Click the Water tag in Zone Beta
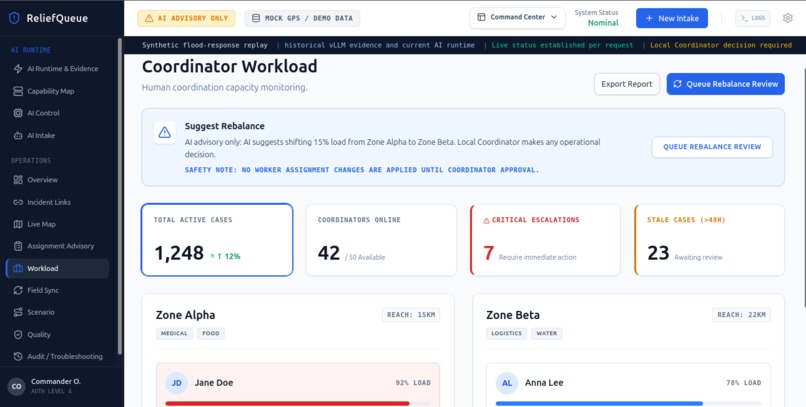Image resolution: width=806 pixels, height=407 pixels. point(547,334)
